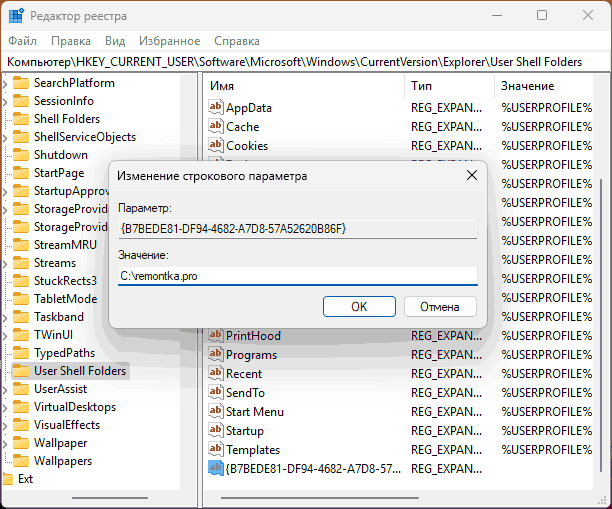Click the Значение input field
This screenshot has width=612, height=509.
click(297, 276)
